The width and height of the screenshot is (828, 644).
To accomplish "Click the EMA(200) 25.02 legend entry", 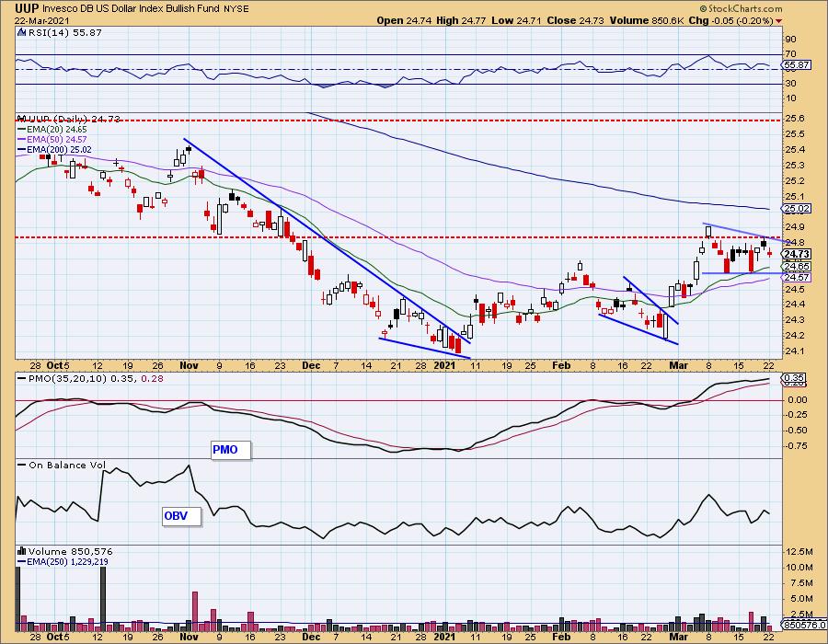I will [x=54, y=150].
